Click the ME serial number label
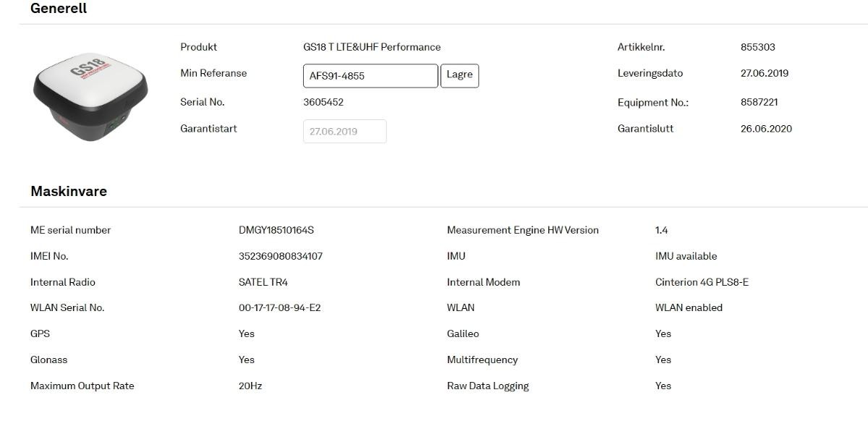 pyautogui.click(x=71, y=230)
